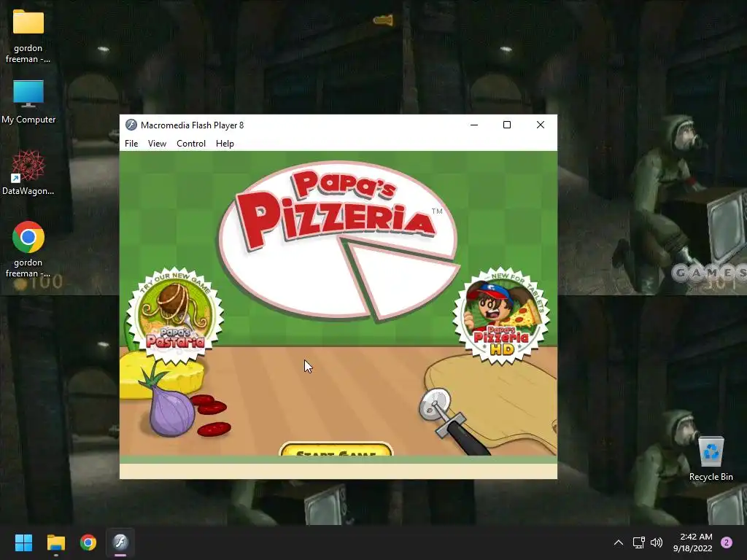Open Google Chrome from the taskbar

coord(88,542)
